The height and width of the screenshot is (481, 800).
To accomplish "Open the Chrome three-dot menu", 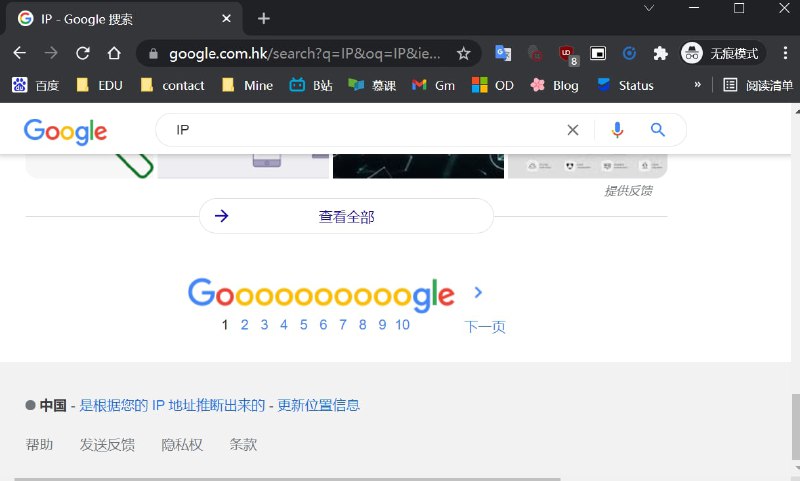I will point(785,53).
